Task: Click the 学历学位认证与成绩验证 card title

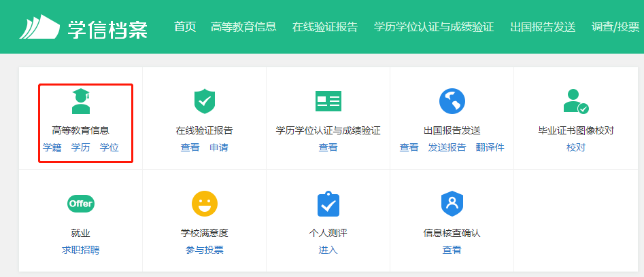Action: click(x=328, y=131)
